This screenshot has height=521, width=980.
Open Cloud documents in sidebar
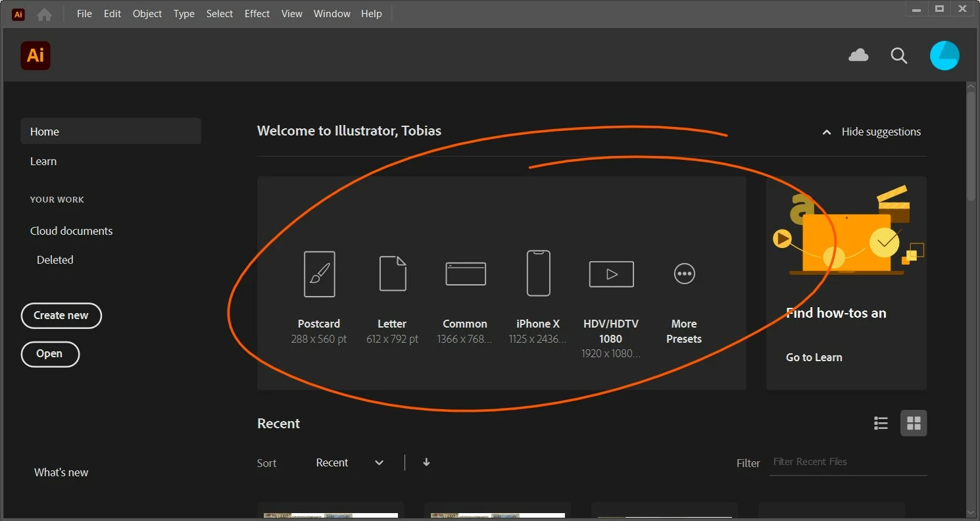click(x=72, y=231)
